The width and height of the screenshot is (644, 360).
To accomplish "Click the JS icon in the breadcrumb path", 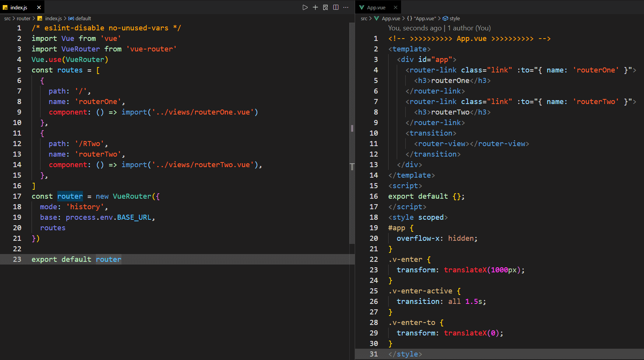I will pyautogui.click(x=40, y=18).
